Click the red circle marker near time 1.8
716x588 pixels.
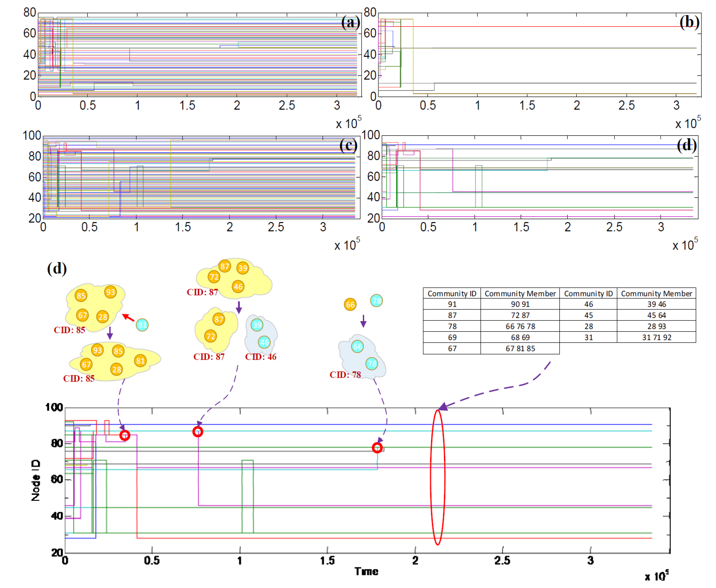tap(377, 448)
